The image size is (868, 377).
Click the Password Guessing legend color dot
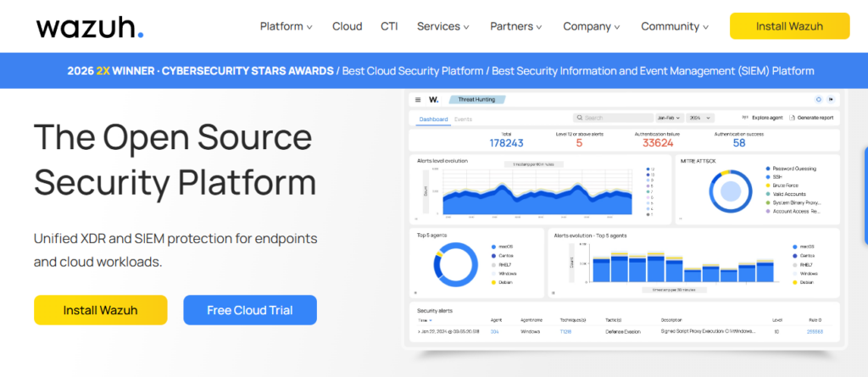point(768,169)
